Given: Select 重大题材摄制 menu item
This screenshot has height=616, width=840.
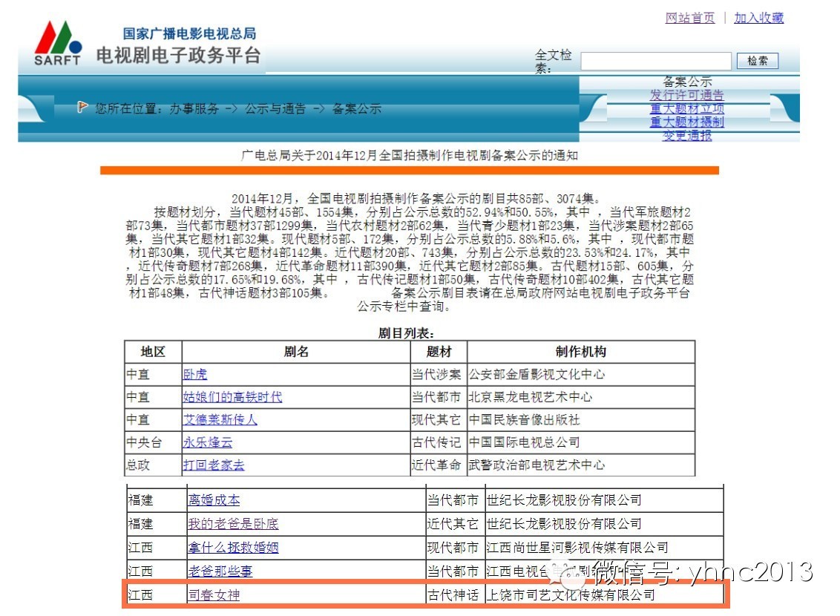Looking at the screenshot, I should pyautogui.click(x=686, y=122).
